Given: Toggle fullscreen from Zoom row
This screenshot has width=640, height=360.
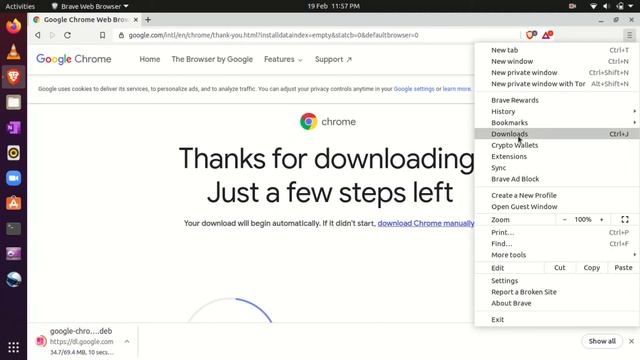Looking at the screenshot, I should 625,220.
